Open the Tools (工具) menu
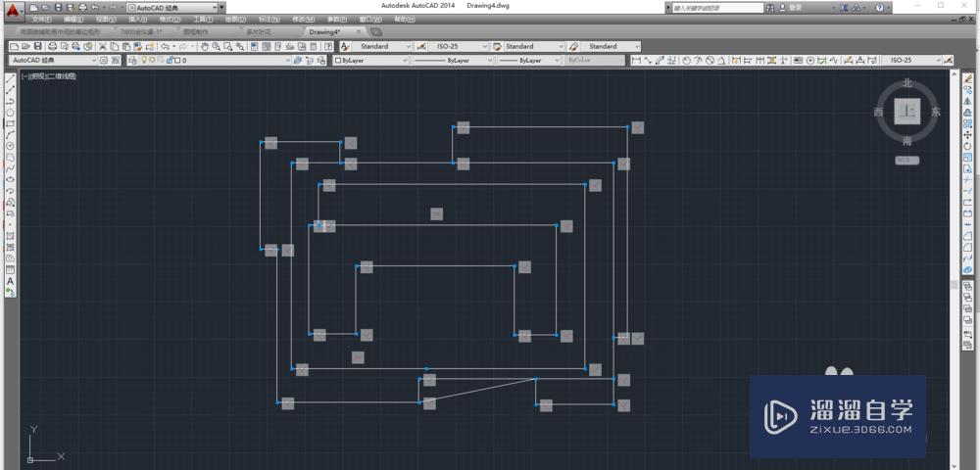 click(203, 20)
